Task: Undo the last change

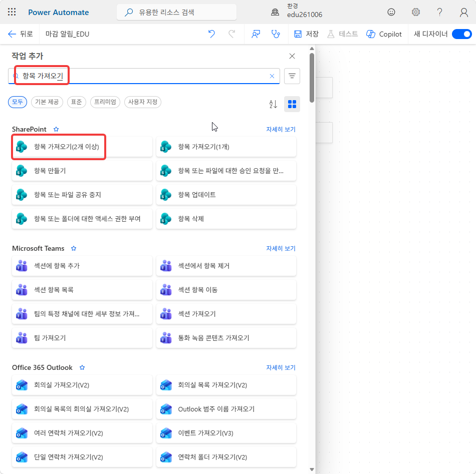Action: coord(211,34)
